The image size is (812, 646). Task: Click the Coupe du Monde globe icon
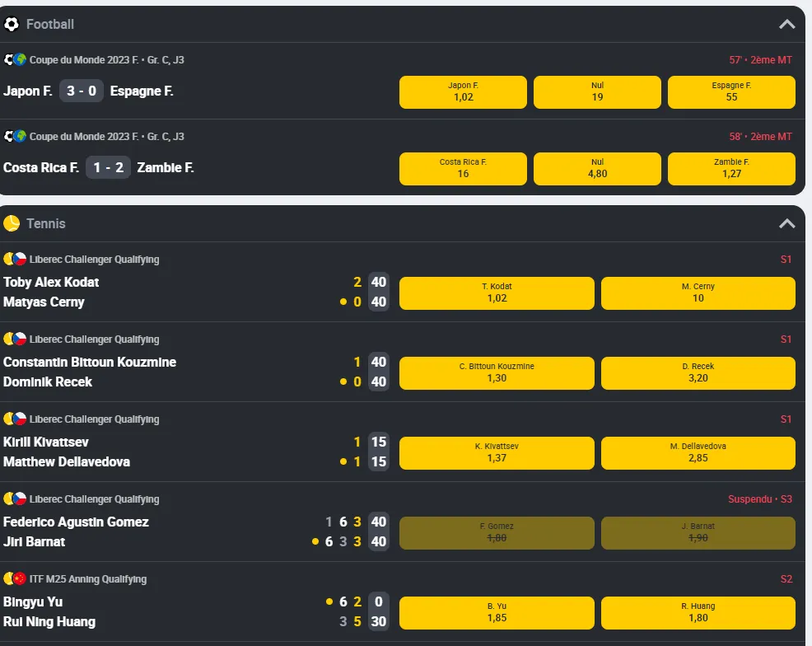18,59
